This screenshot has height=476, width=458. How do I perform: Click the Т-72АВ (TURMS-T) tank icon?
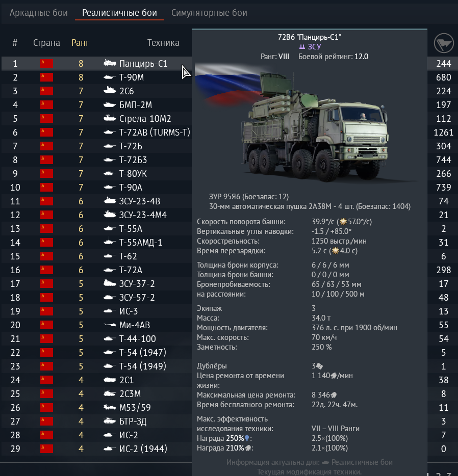coord(110,132)
